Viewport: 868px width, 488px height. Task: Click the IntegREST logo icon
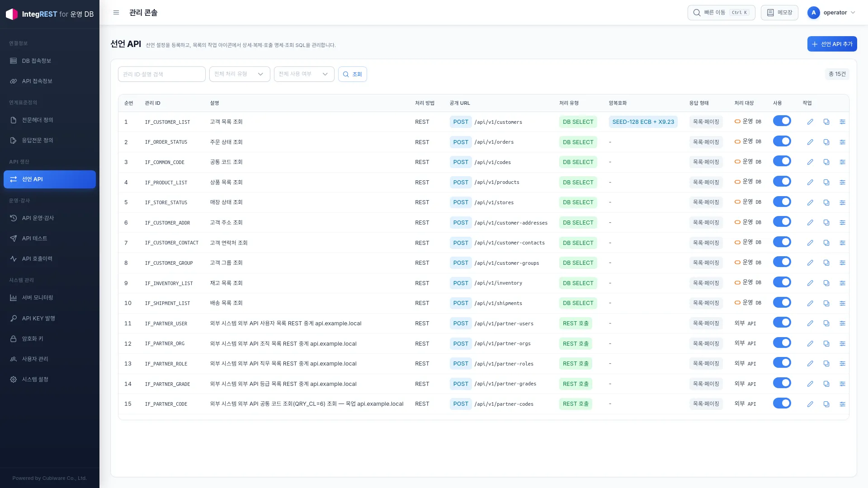pyautogui.click(x=12, y=14)
